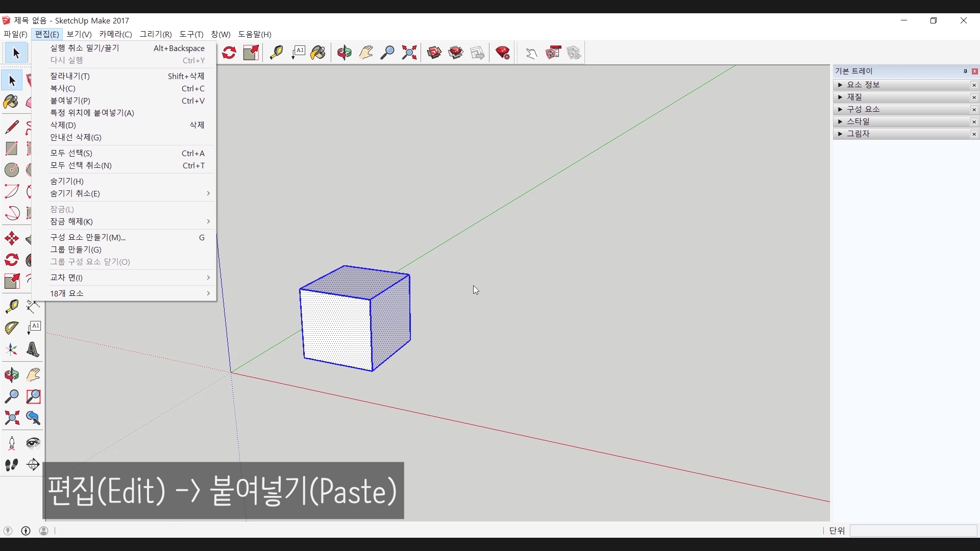Click the 단위 measurements input box
This screenshot has height=551, width=980.
pyautogui.click(x=913, y=531)
